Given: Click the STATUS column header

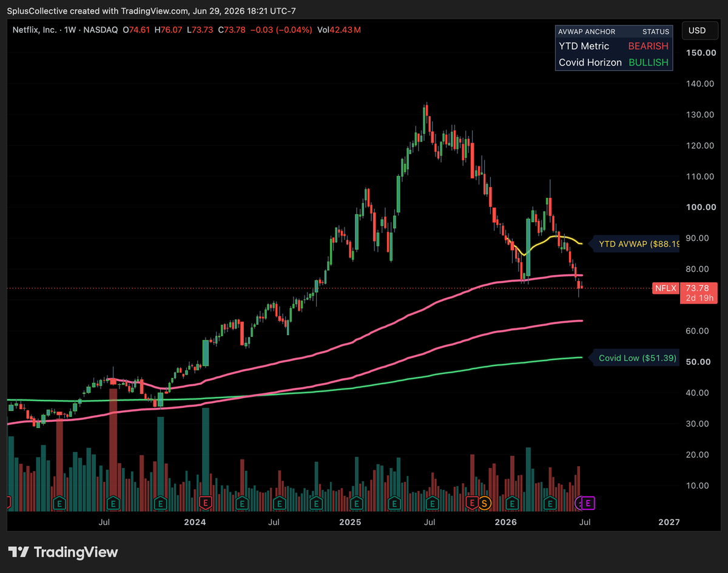Looking at the screenshot, I should click(x=656, y=32).
